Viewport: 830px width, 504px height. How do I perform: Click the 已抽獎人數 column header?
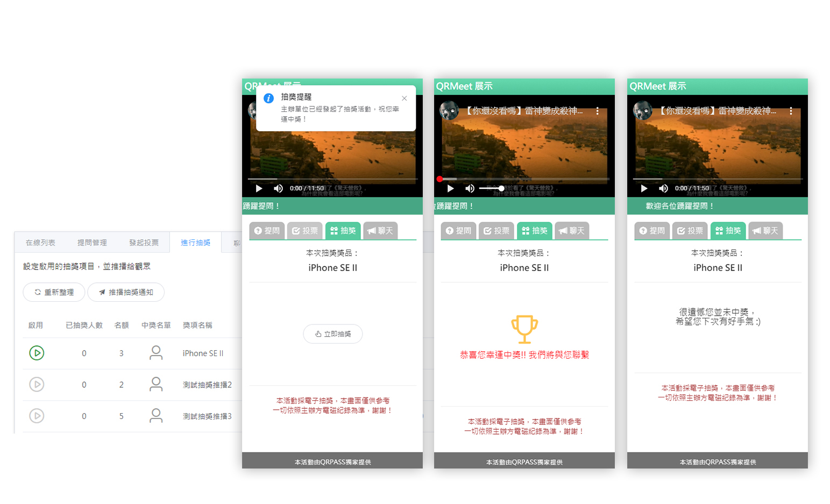(x=84, y=325)
